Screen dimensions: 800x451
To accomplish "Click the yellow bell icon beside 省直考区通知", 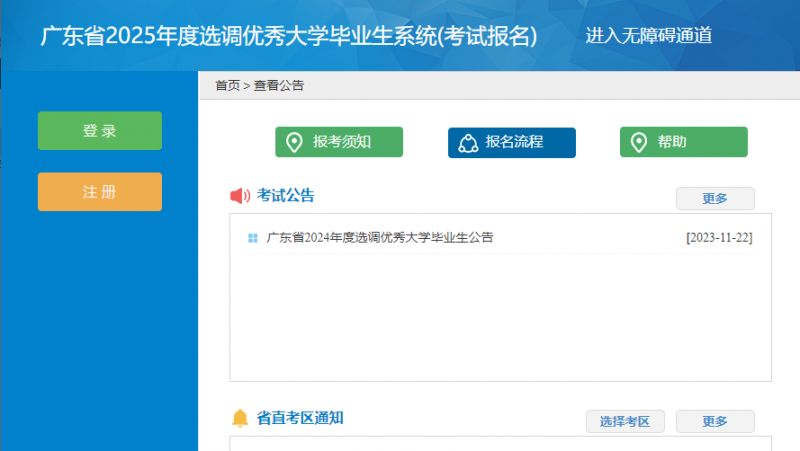I will (240, 418).
